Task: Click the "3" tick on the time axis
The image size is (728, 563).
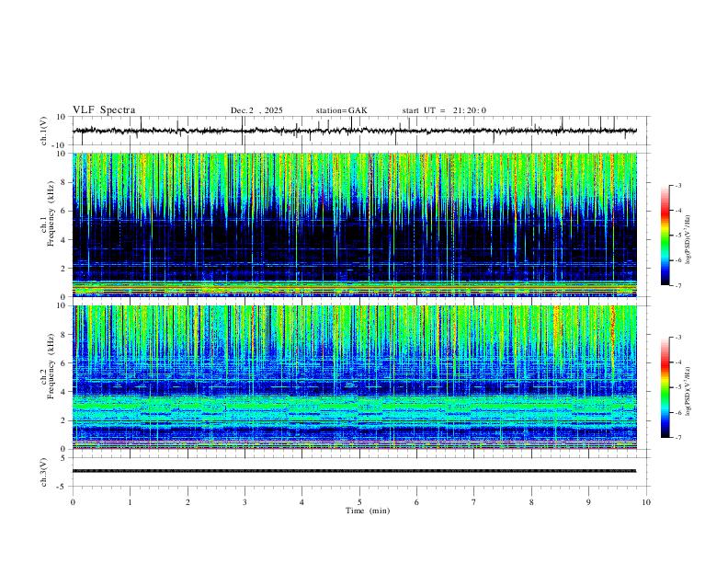Action: (x=245, y=502)
